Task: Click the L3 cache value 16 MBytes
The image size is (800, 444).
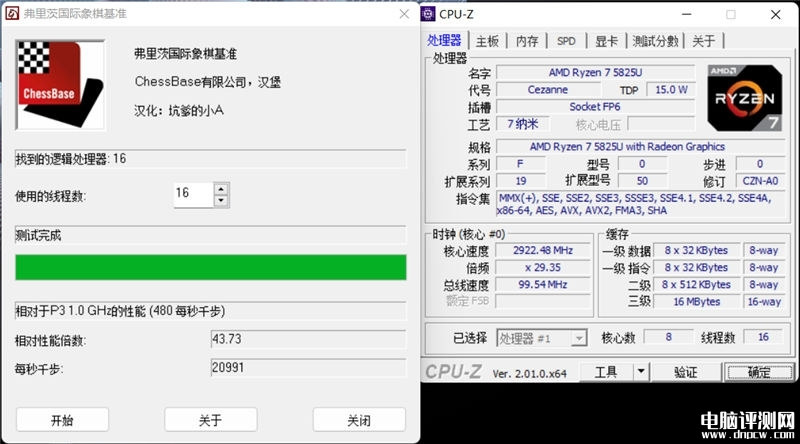Action: 697,302
